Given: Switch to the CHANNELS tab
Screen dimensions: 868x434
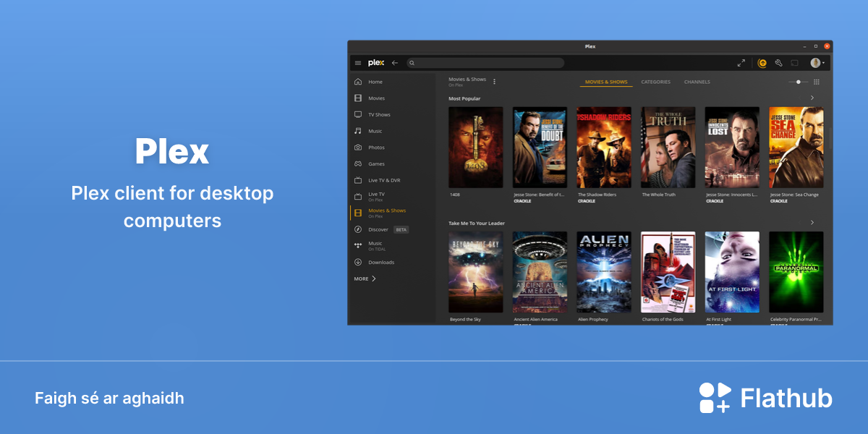Looking at the screenshot, I should 697,82.
